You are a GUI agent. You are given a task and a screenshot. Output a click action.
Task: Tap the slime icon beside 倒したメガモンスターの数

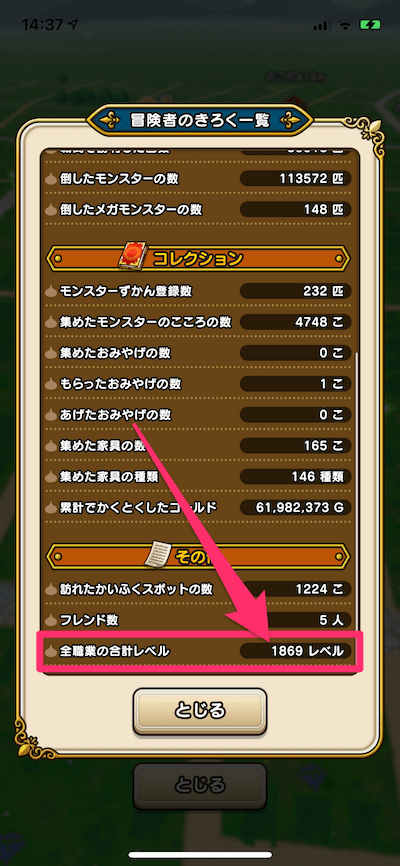(x=51, y=210)
